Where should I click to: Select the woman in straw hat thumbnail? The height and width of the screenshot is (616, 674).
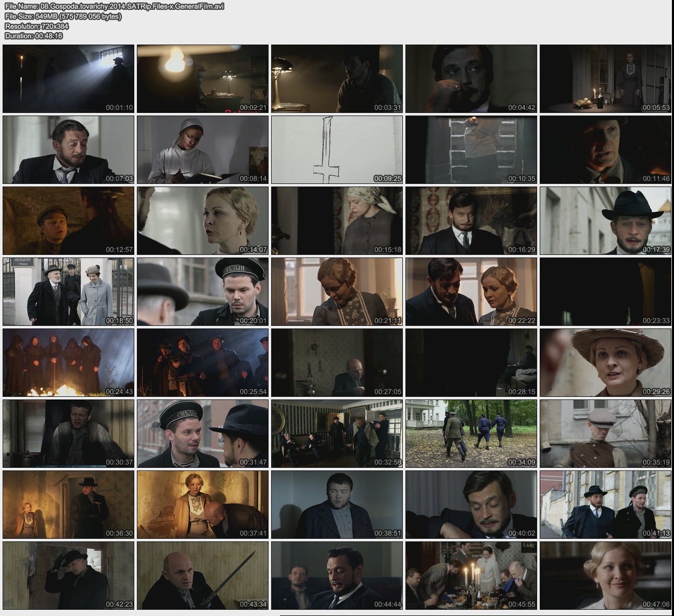[x=606, y=363]
